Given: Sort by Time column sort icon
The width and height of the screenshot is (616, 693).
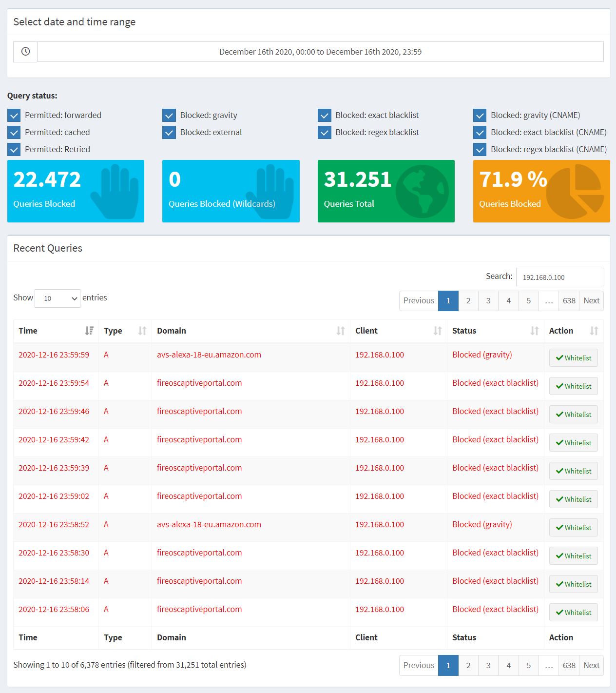Looking at the screenshot, I should point(89,331).
